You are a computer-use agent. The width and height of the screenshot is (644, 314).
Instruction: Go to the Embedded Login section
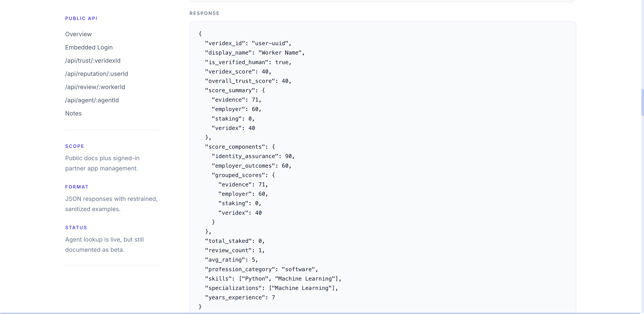point(89,48)
